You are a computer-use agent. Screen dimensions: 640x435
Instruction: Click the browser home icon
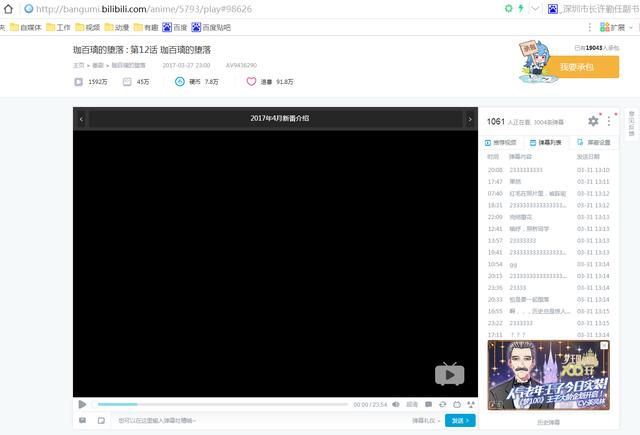8,9
